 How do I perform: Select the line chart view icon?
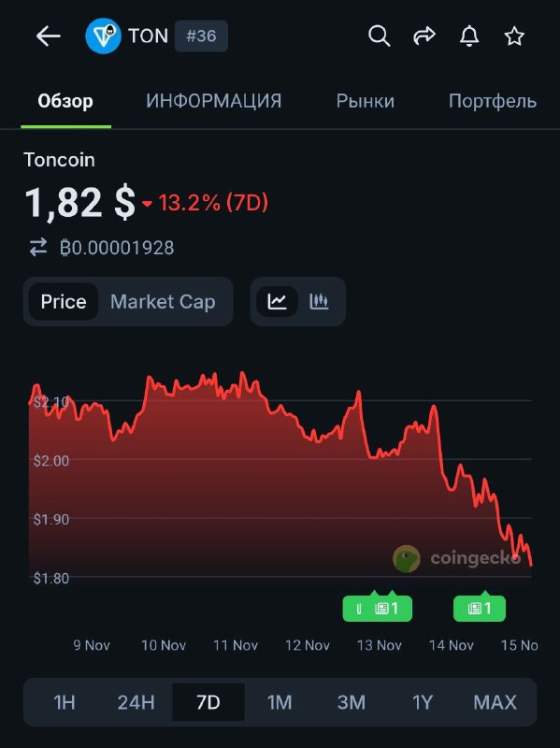click(277, 301)
